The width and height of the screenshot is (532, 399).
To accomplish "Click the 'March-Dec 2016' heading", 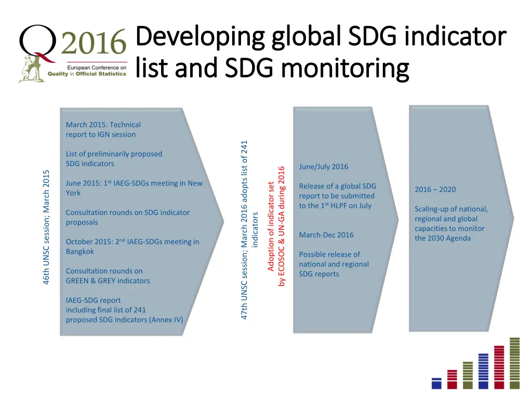I will [326, 235].
